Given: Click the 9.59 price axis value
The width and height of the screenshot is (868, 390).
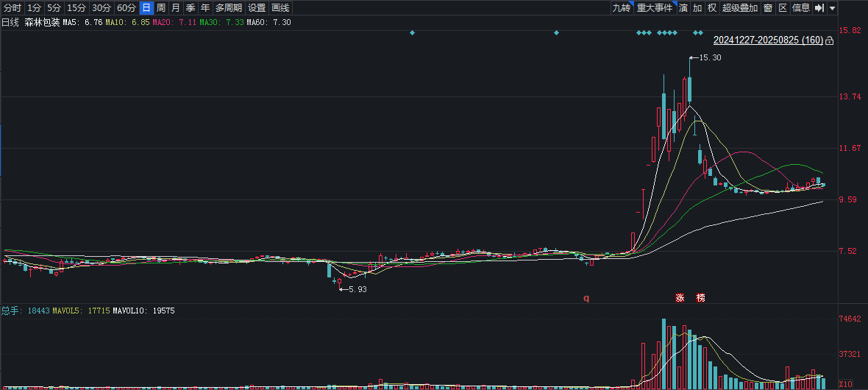Looking at the screenshot, I should (847, 199).
